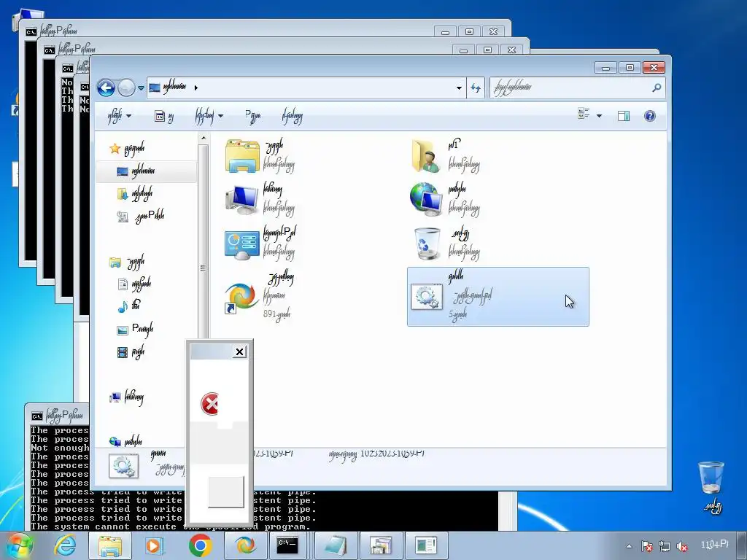Click the system icon of bottom Command Prompt window
Image resolution: width=747 pixels, height=560 pixels.
point(36,416)
